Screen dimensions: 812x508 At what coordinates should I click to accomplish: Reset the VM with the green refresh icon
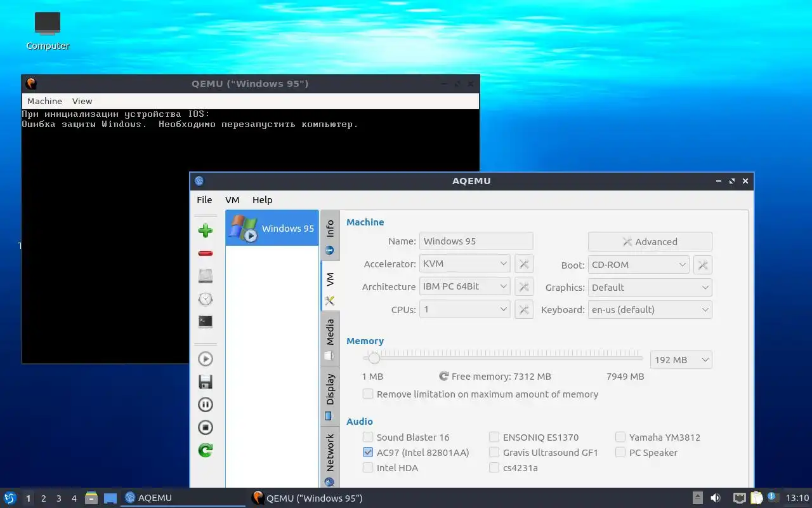point(206,450)
